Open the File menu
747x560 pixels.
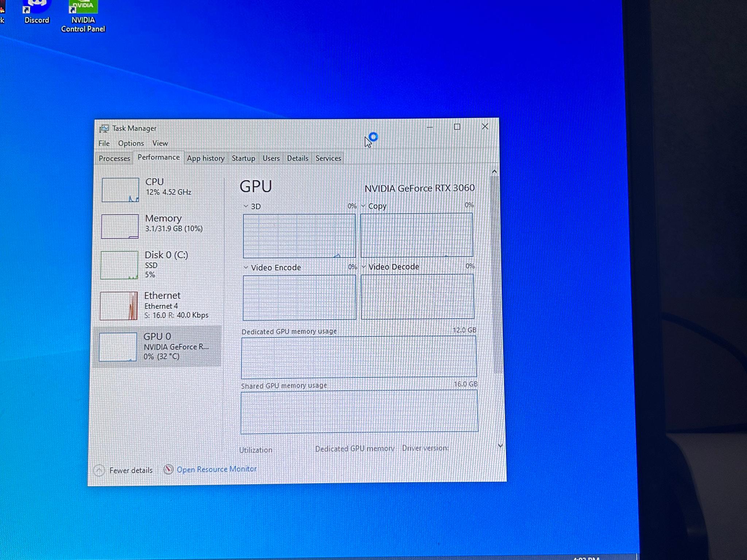pyautogui.click(x=104, y=143)
